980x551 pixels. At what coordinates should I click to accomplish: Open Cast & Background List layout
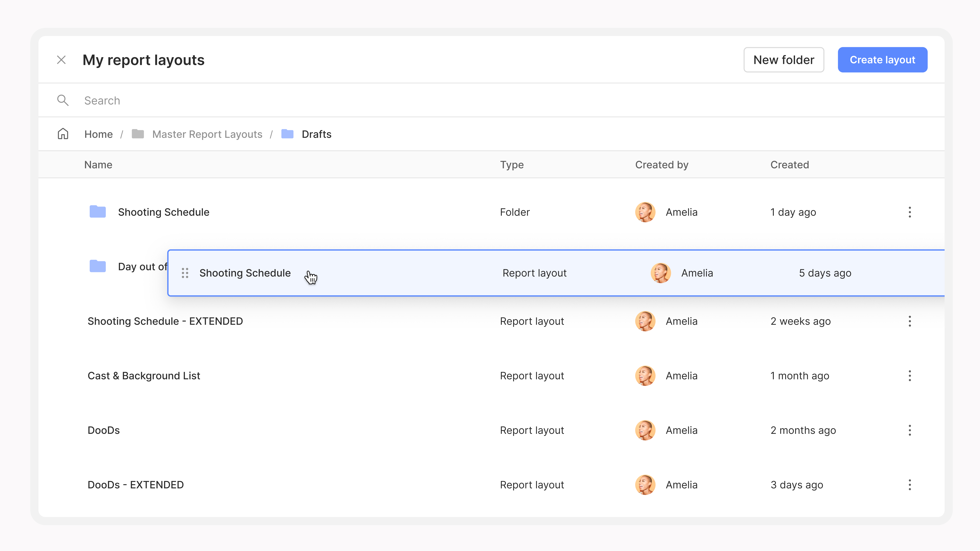pyautogui.click(x=144, y=376)
